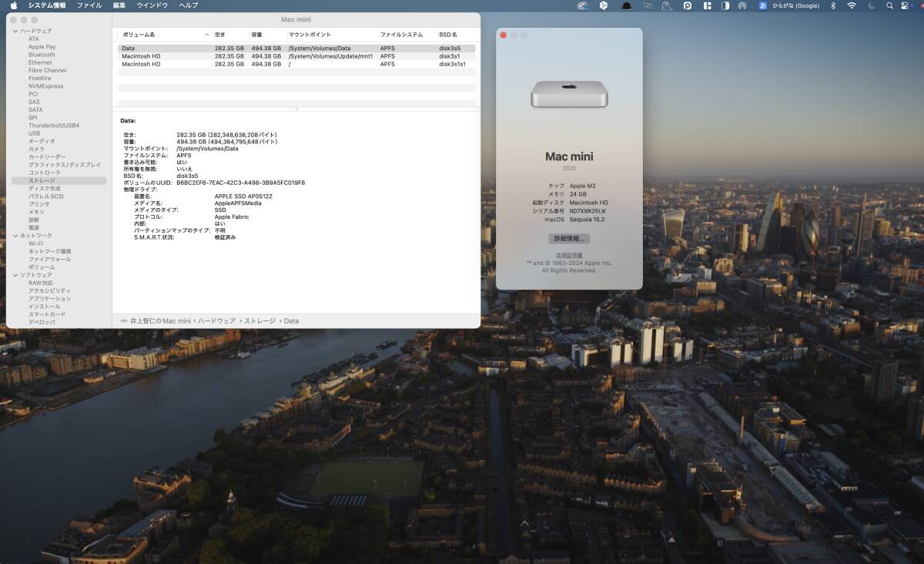The height and width of the screenshot is (564, 924).
Task: Select プリンタ in the sidebar
Action: pos(39,204)
